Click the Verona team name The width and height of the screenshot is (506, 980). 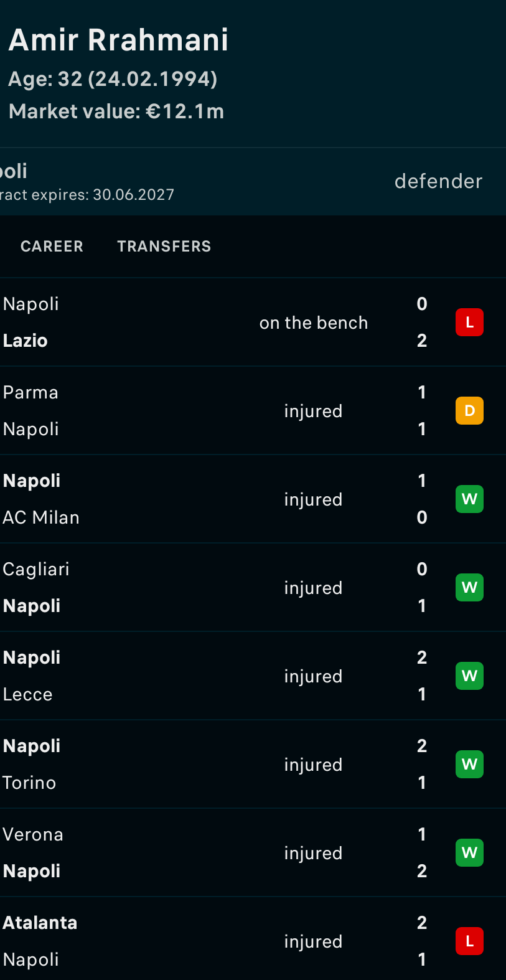point(33,834)
